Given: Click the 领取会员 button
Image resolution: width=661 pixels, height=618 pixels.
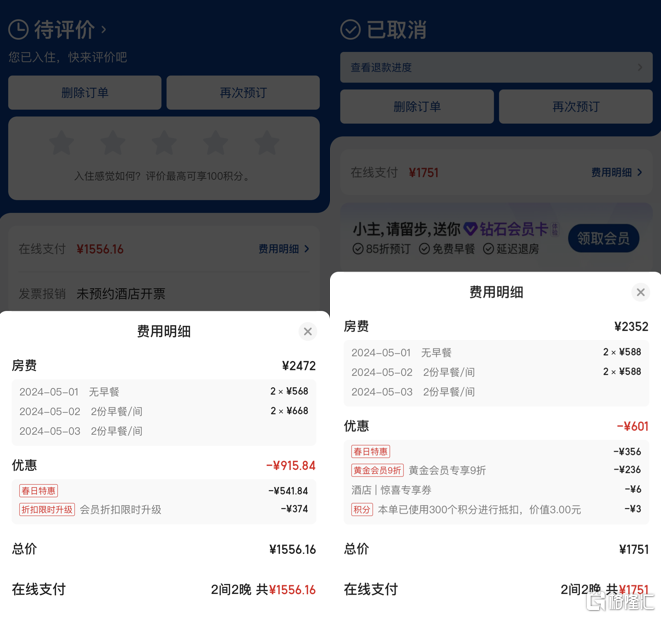Looking at the screenshot, I should [x=603, y=238].
